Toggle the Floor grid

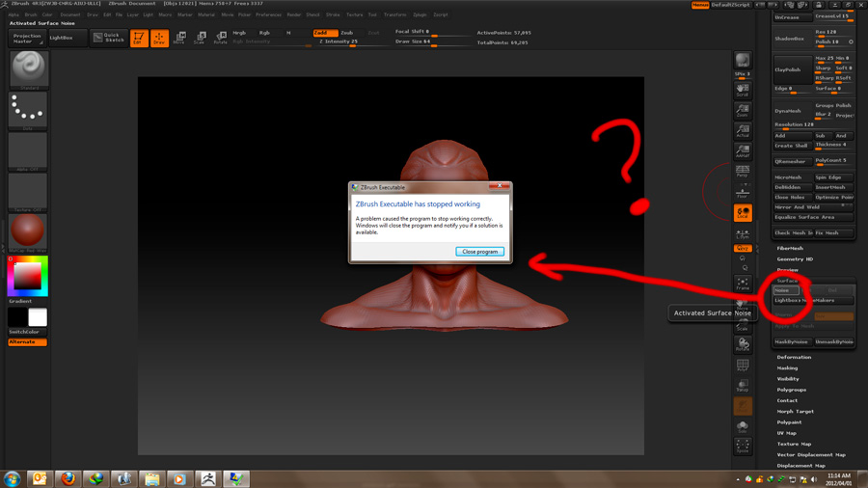pos(743,191)
